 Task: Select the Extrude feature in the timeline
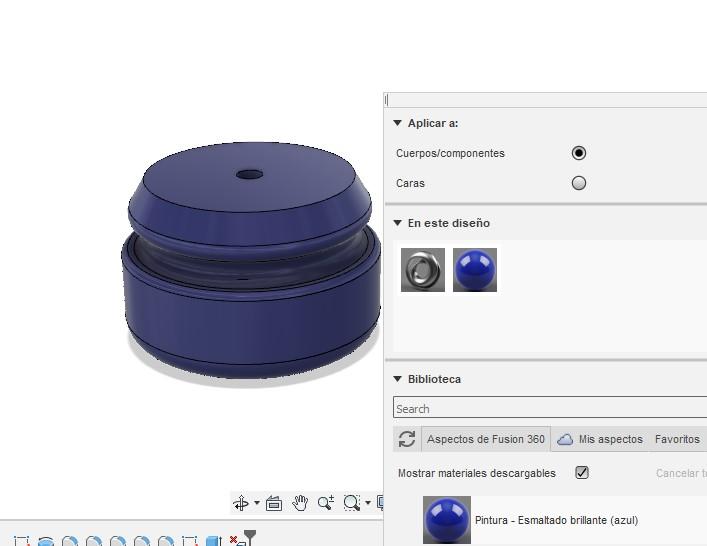pyautogui.click(x=213, y=541)
